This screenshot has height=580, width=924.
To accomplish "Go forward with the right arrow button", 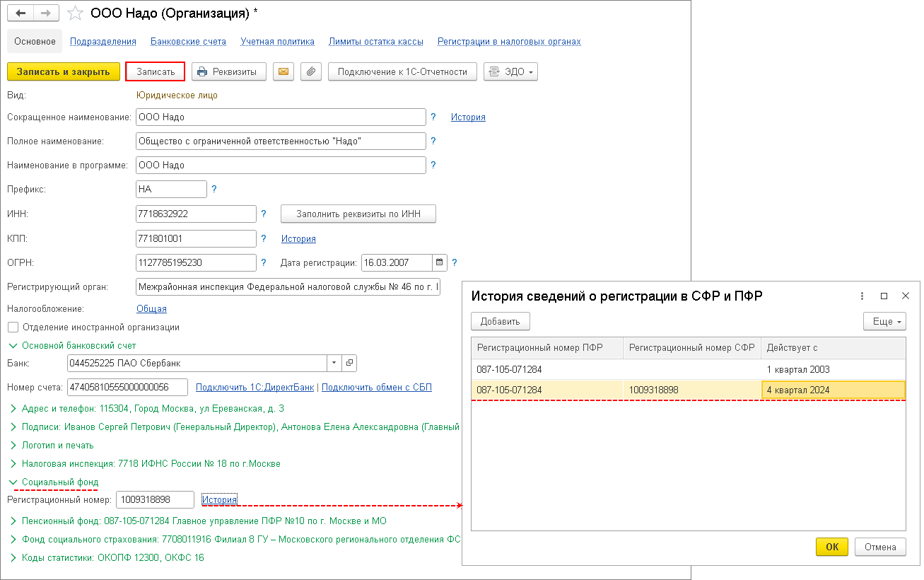I will coord(46,13).
